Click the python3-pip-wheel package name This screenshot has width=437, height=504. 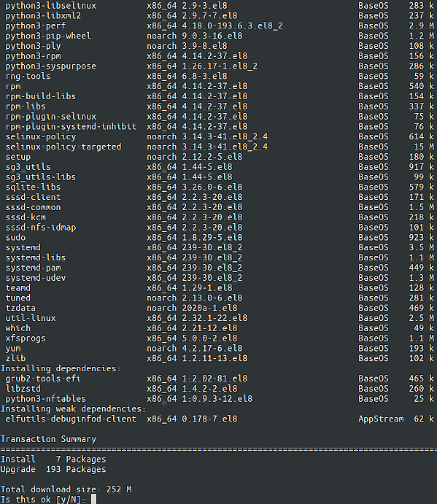48,36
